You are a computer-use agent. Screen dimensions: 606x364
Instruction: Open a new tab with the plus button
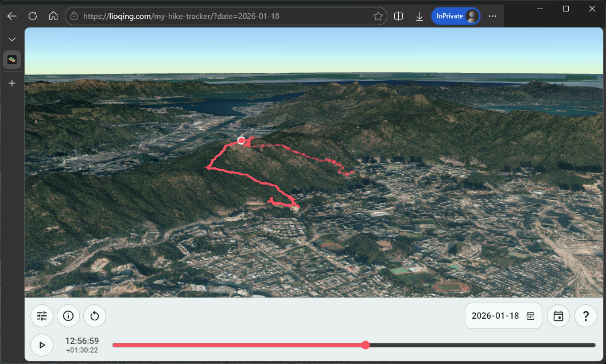[x=12, y=83]
